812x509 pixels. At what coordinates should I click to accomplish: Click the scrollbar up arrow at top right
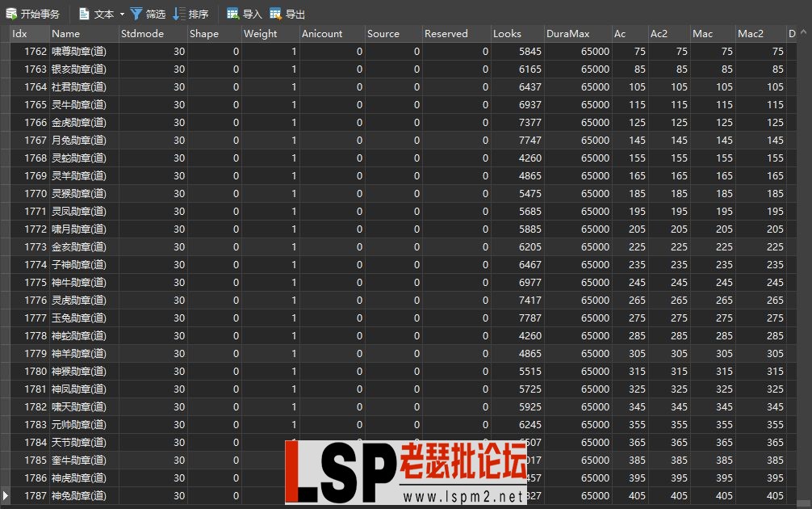[x=805, y=33]
